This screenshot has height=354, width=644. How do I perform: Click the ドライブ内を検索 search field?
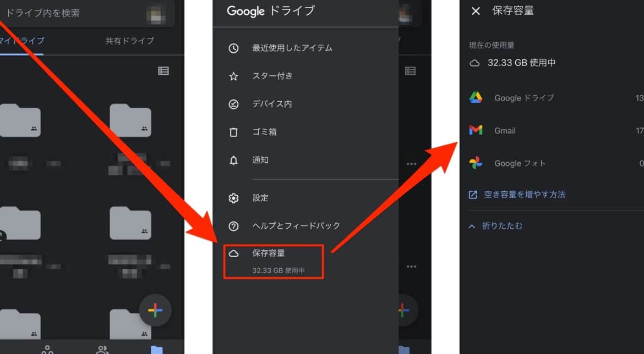tap(72, 13)
